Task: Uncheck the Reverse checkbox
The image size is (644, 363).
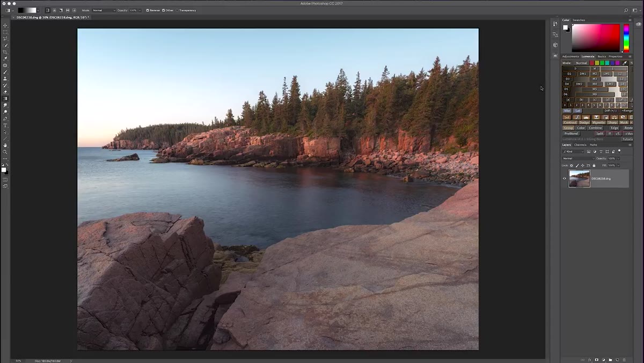Action: point(148,10)
